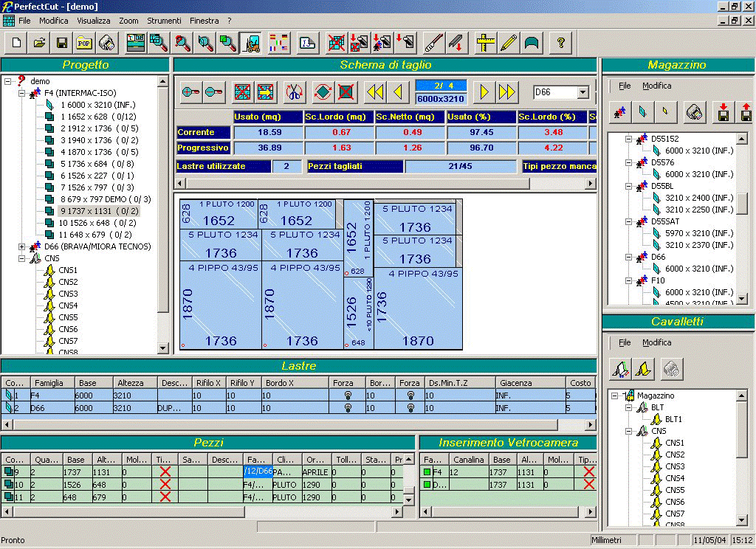Collapse the CNS node in Progetto tree
This screenshot has height=549, width=756.
tap(21, 258)
